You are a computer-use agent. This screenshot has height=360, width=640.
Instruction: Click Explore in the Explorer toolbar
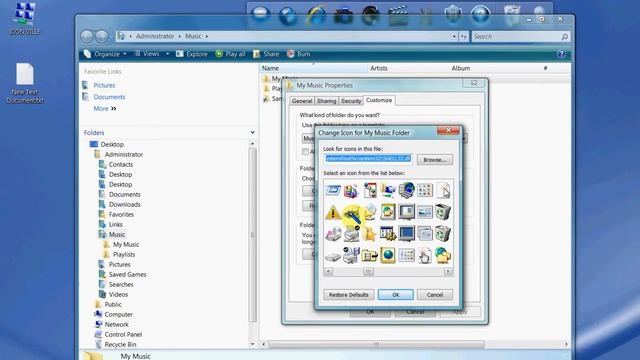pos(192,54)
